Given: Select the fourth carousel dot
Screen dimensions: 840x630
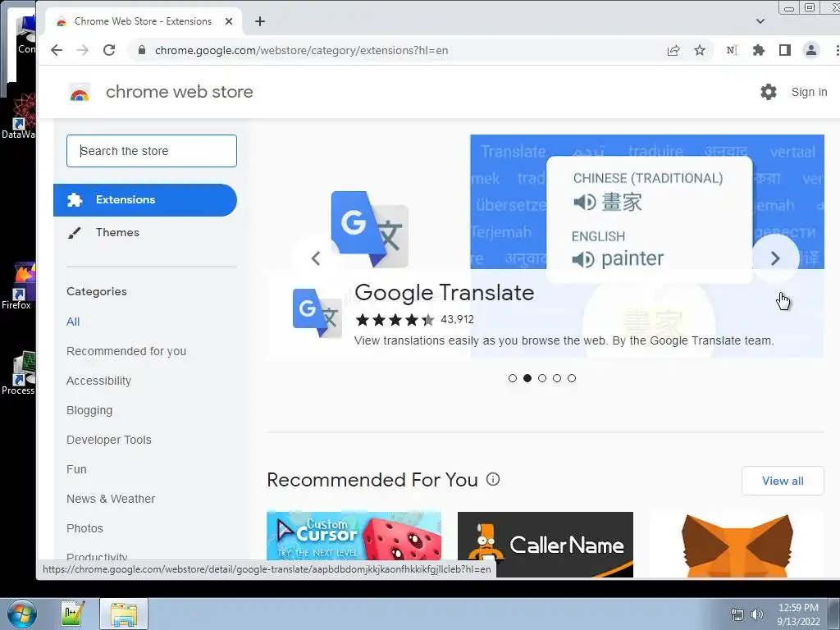Looking at the screenshot, I should (x=557, y=378).
